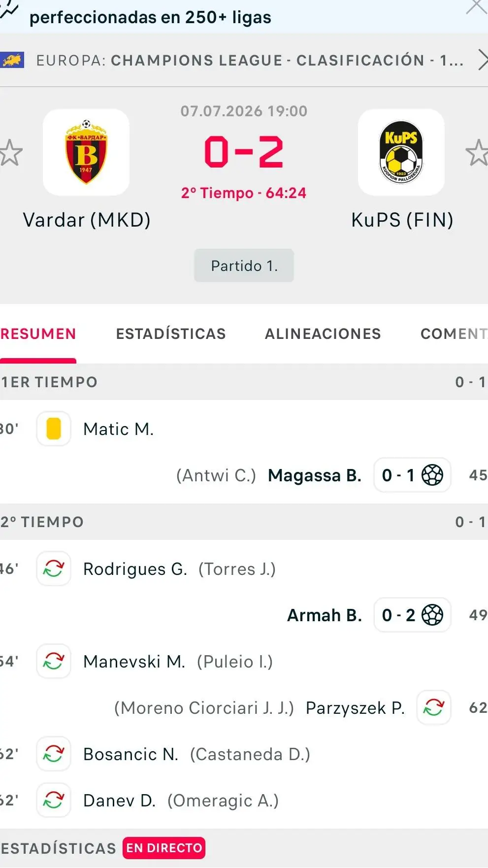Select the Resumen tab
This screenshot has height=868, width=488.
point(38,334)
